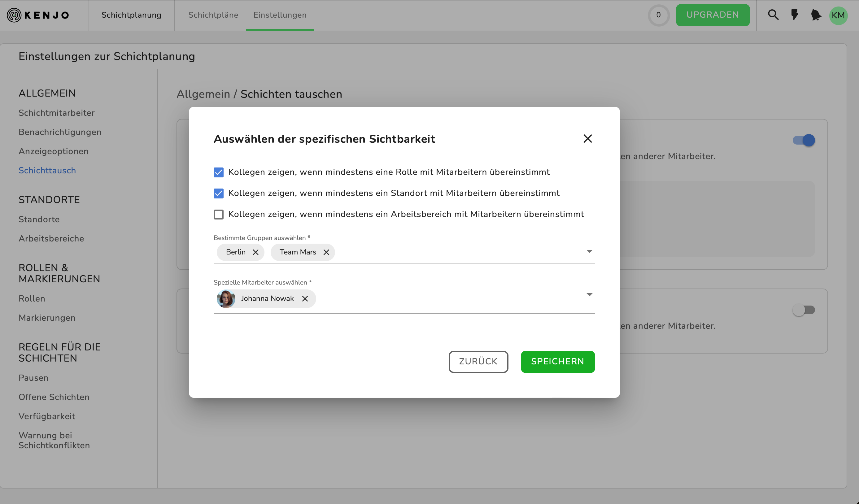859x504 pixels.
Task: Switch to the Schichtpläne tab
Action: click(213, 15)
